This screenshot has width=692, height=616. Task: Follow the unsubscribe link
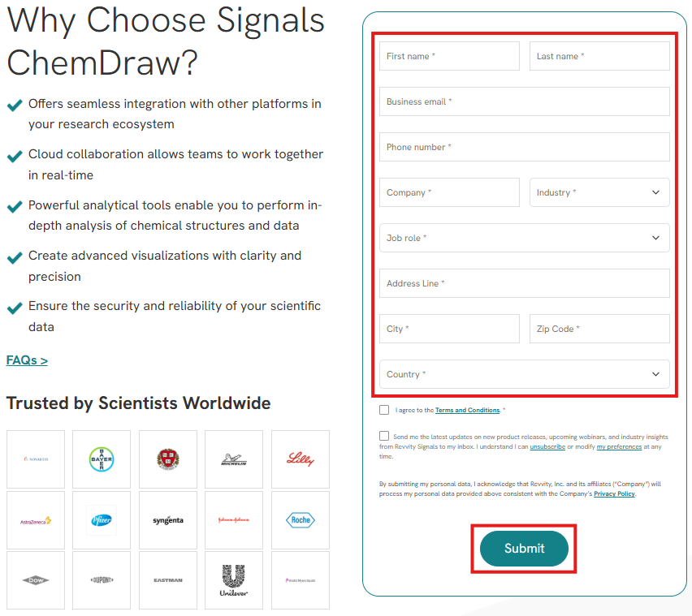(547, 446)
